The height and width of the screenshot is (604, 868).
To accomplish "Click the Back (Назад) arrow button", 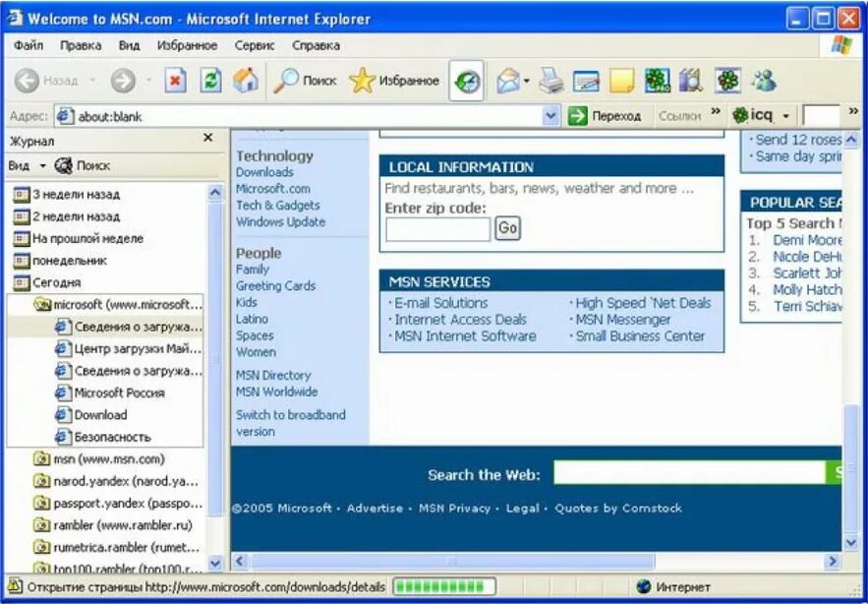I will (27, 81).
